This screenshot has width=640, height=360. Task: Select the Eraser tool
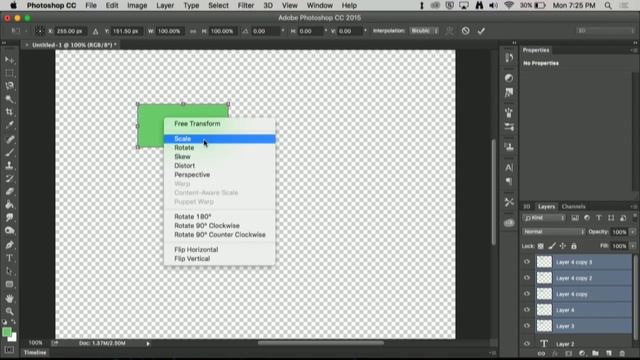[9, 191]
